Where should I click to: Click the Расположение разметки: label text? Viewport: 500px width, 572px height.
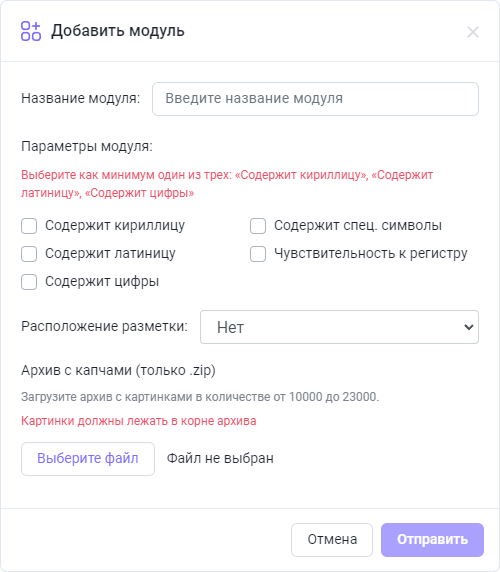(x=104, y=326)
